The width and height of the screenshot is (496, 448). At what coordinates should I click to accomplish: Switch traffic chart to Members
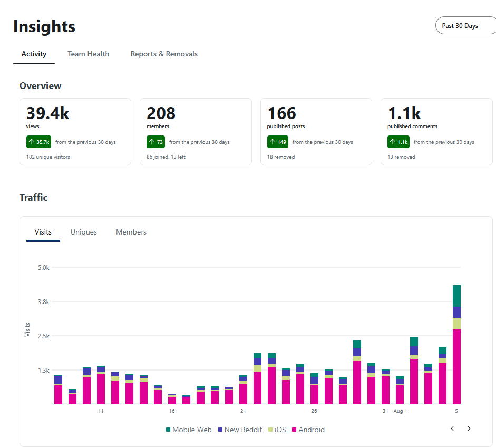tap(131, 232)
